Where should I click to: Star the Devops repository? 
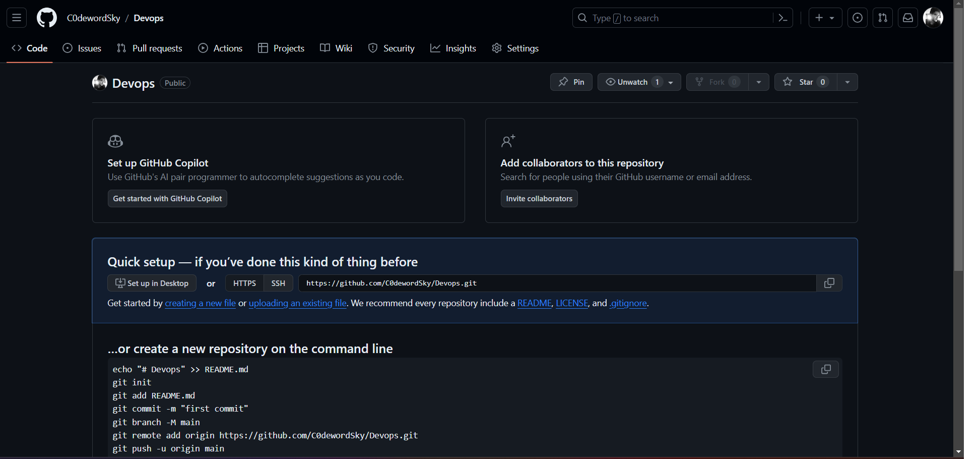point(806,82)
